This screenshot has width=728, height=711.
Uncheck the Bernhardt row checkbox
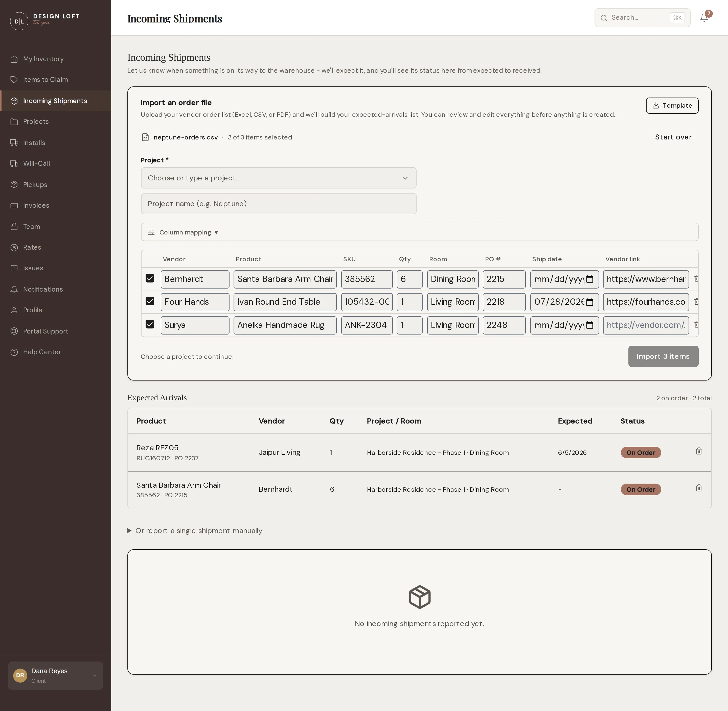pos(150,279)
